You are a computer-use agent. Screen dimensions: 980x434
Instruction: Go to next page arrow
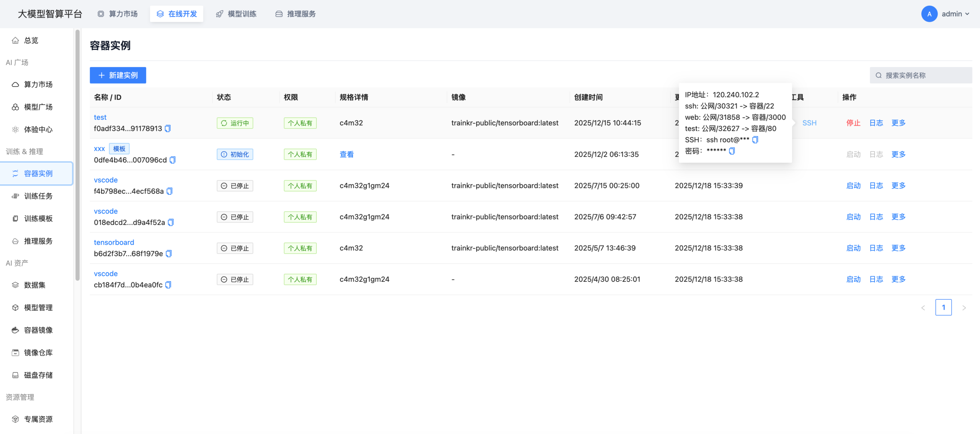pos(964,308)
